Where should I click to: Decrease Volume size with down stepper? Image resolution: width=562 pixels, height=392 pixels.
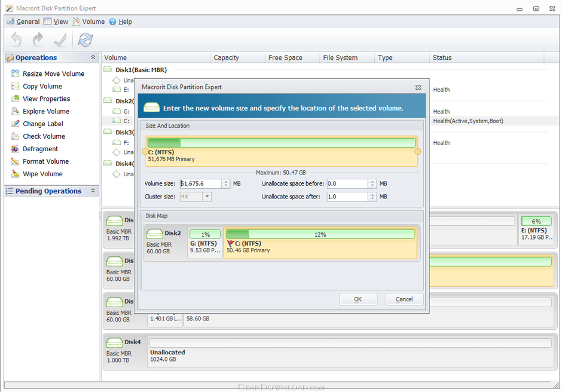[226, 186]
